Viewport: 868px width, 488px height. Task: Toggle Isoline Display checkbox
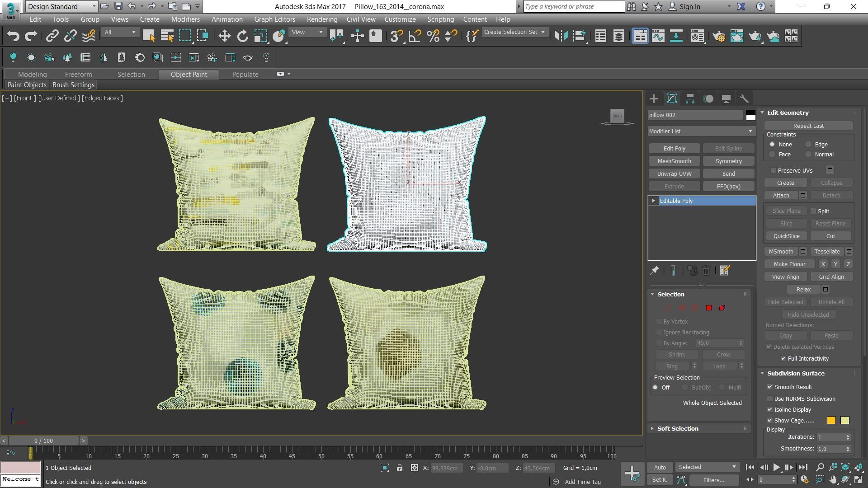point(770,410)
